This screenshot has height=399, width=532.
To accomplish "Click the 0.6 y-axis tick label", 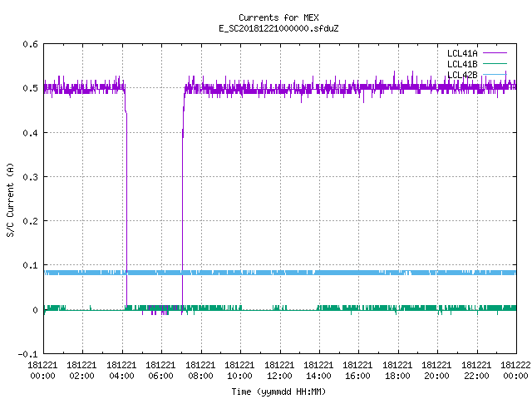I will point(30,44).
